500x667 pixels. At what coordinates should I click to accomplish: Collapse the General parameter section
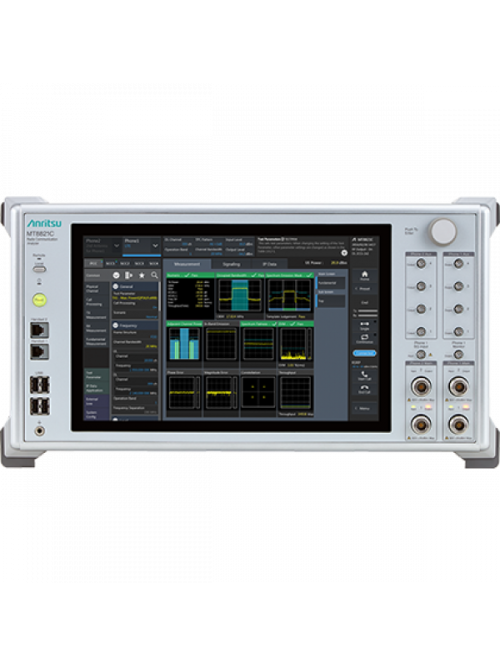115,286
